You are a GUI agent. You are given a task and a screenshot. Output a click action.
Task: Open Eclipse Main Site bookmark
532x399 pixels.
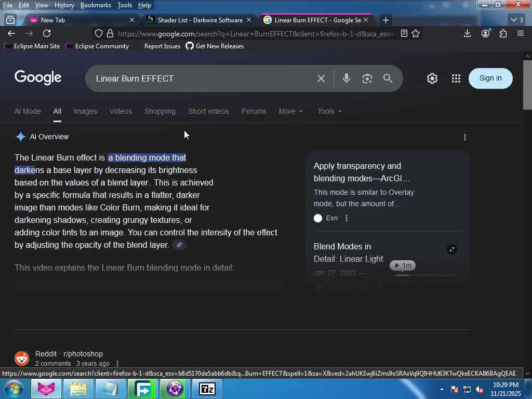pyautogui.click(x=32, y=46)
